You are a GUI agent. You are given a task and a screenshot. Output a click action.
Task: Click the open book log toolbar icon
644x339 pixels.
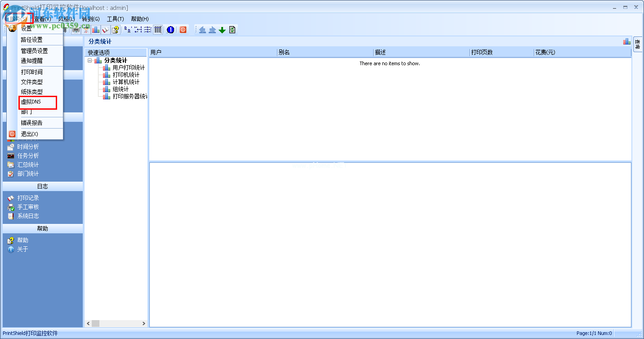tap(106, 30)
